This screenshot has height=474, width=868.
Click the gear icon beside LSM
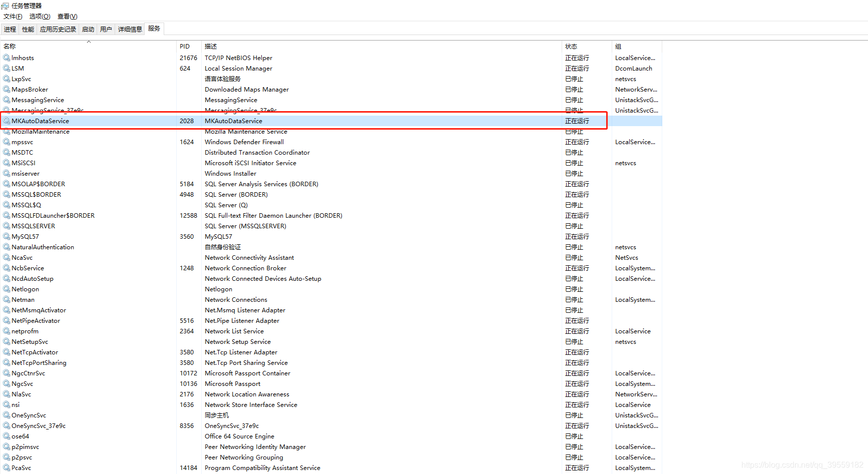coord(7,68)
